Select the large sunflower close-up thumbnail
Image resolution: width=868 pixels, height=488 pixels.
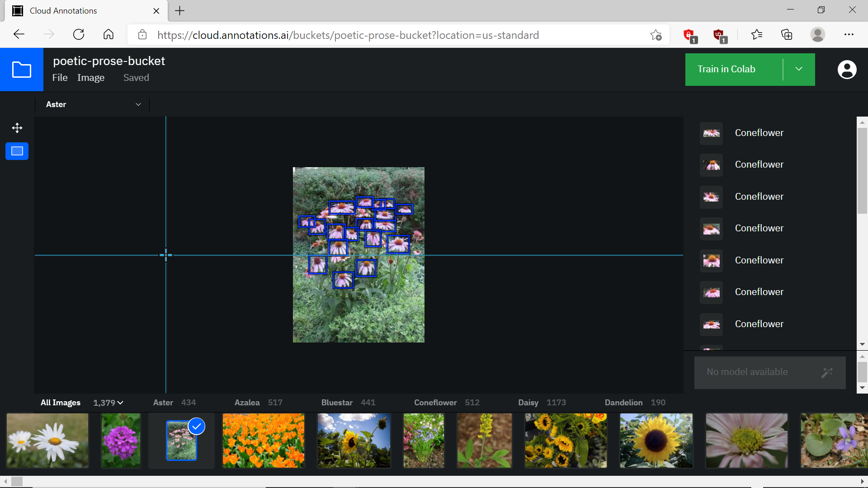(656, 440)
